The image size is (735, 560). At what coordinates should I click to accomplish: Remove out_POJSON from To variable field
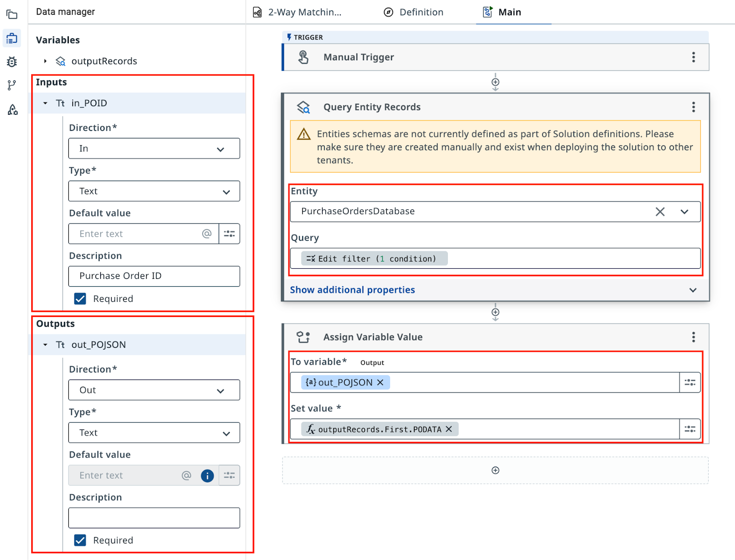tap(380, 382)
